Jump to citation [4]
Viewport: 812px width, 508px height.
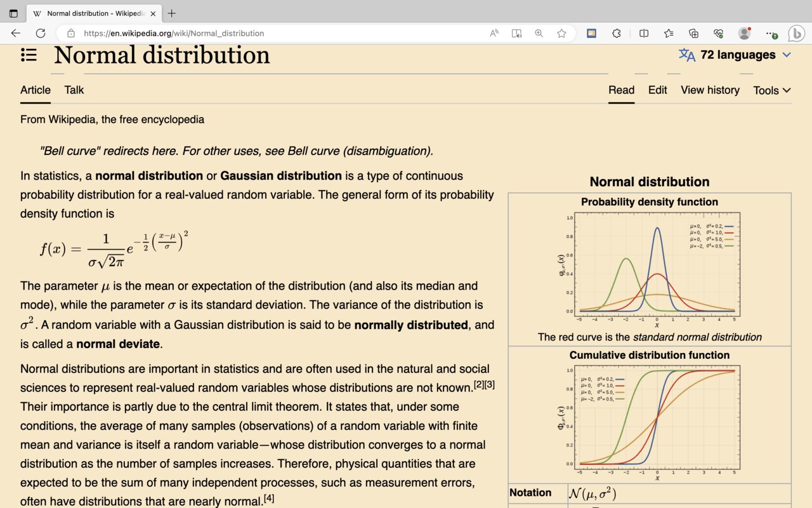point(269,498)
